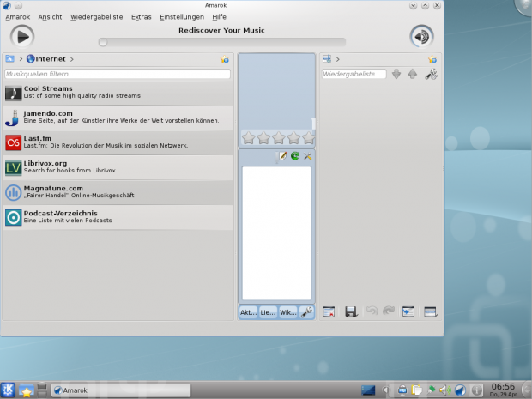Focus the Wiedergabeliste search field
This screenshot has height=399, width=532.
pyautogui.click(x=354, y=74)
